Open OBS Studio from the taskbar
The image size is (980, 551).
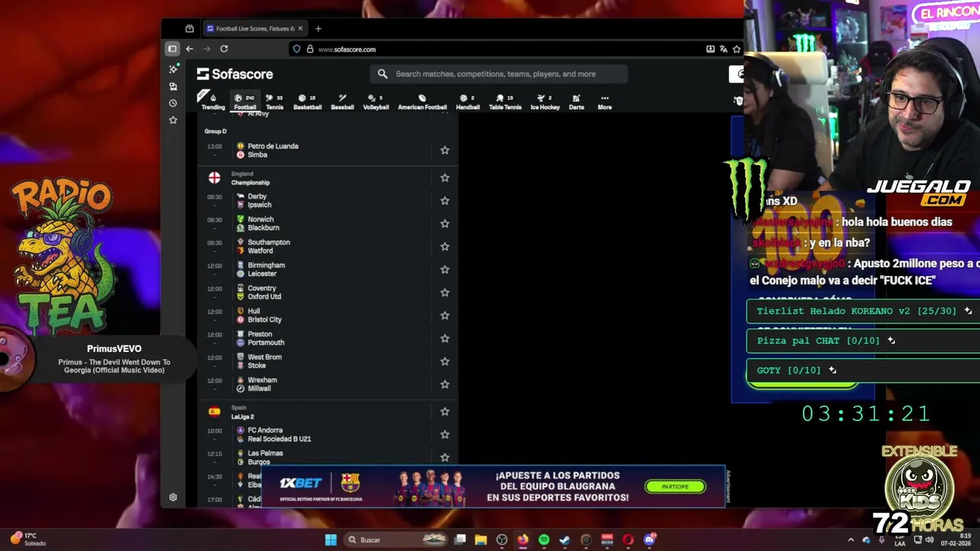pos(501,540)
